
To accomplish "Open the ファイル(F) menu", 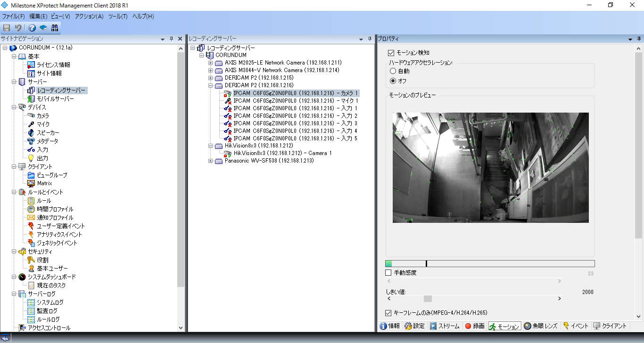I will 14,16.
